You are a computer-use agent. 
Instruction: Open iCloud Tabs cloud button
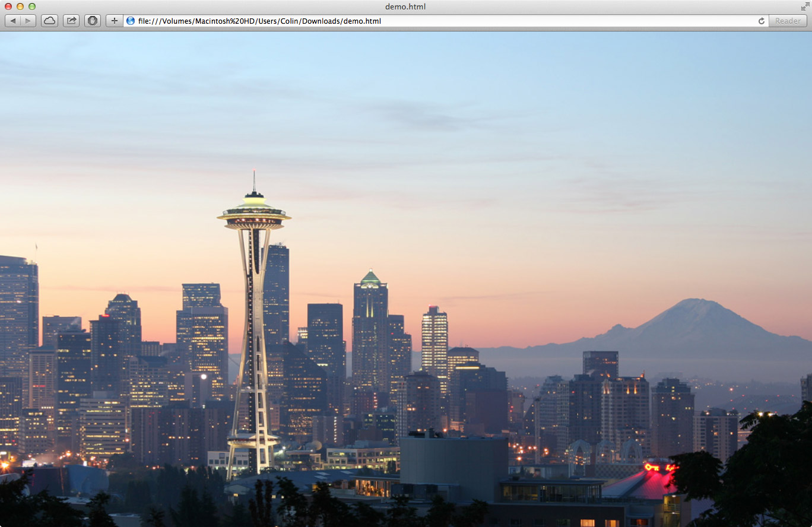pos(49,21)
